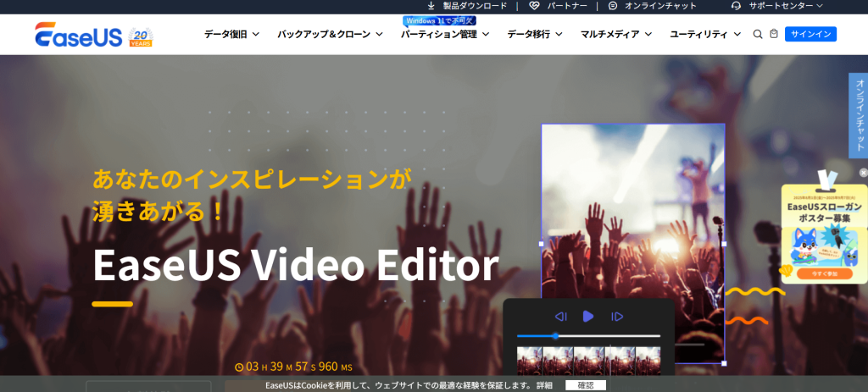Open the 製品ダウンロード link

tap(475, 6)
